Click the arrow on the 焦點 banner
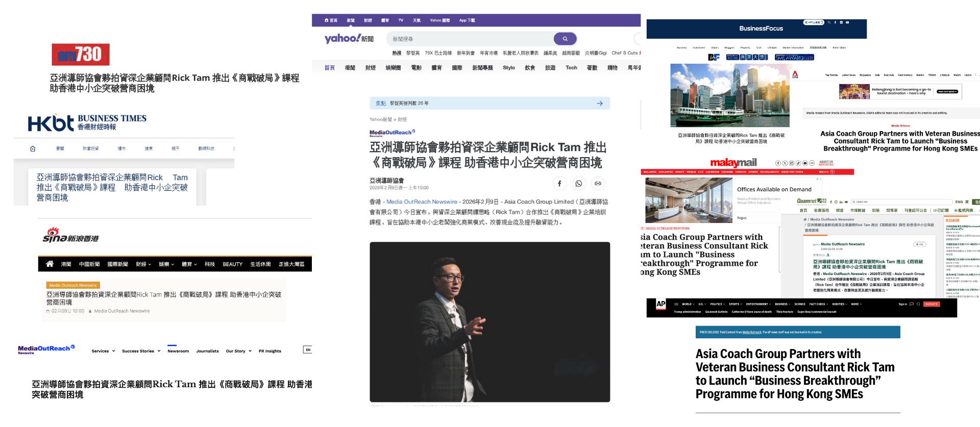 pyautogui.click(x=600, y=104)
